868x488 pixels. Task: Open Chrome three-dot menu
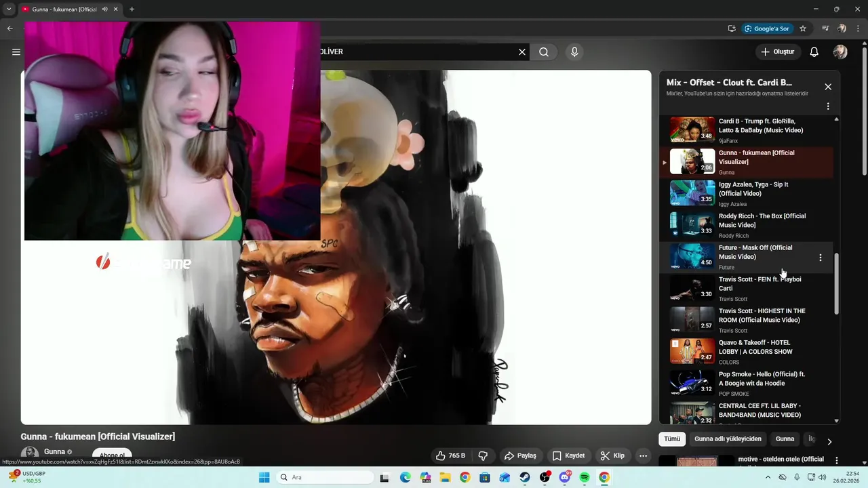(x=858, y=28)
